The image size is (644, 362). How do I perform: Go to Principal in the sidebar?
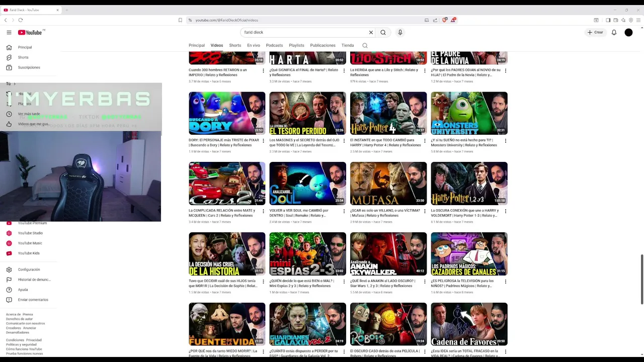pyautogui.click(x=25, y=47)
